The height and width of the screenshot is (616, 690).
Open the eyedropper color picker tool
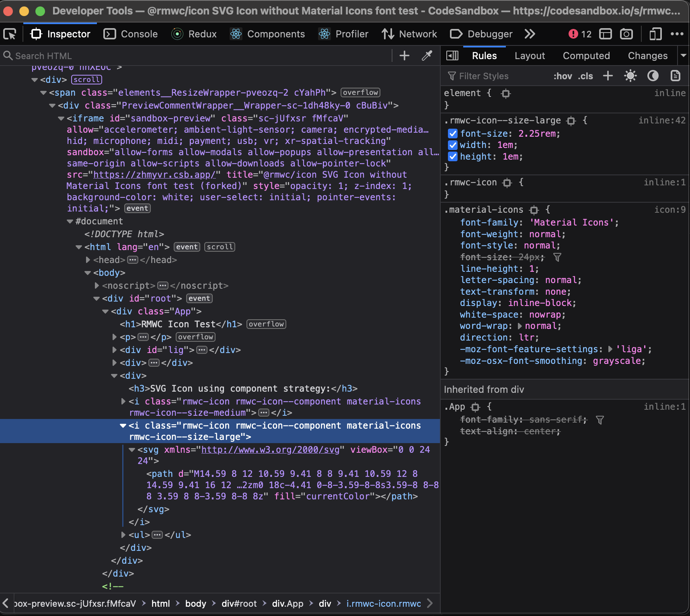tap(427, 56)
